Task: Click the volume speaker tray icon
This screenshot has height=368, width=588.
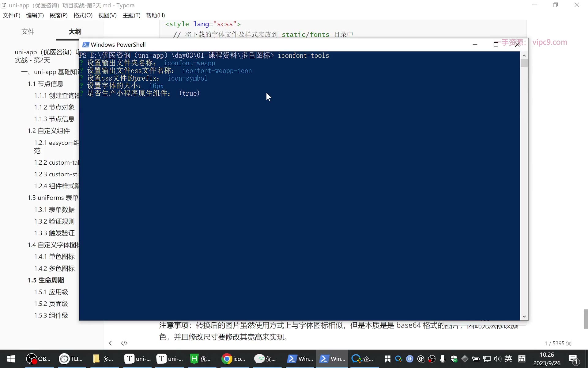Action: tap(498, 359)
